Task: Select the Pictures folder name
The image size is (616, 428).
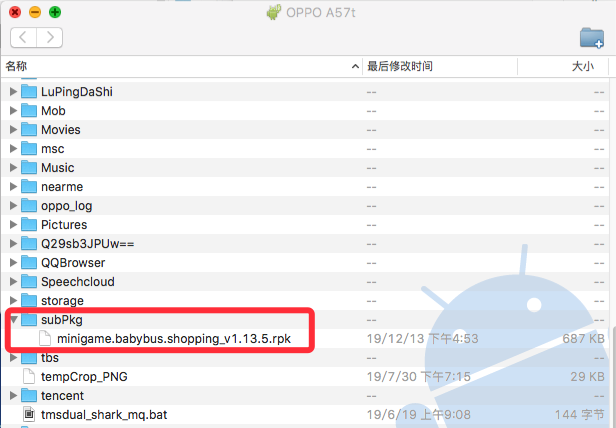Action: tap(64, 224)
